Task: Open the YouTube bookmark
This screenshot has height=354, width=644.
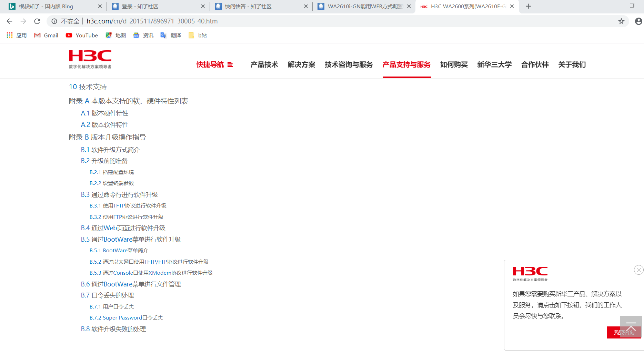Action: pos(82,35)
